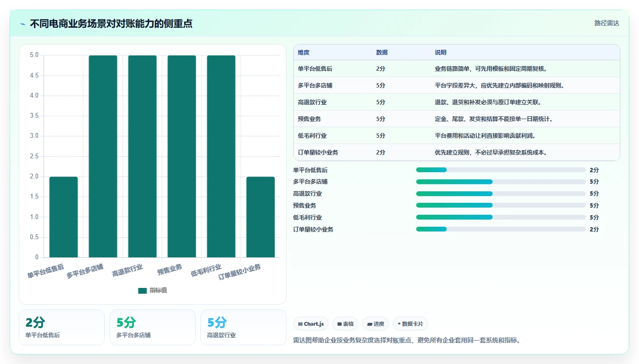Click the y-axis value 5.0
Image resolution: width=639 pixels, height=364 pixels.
click(34, 55)
